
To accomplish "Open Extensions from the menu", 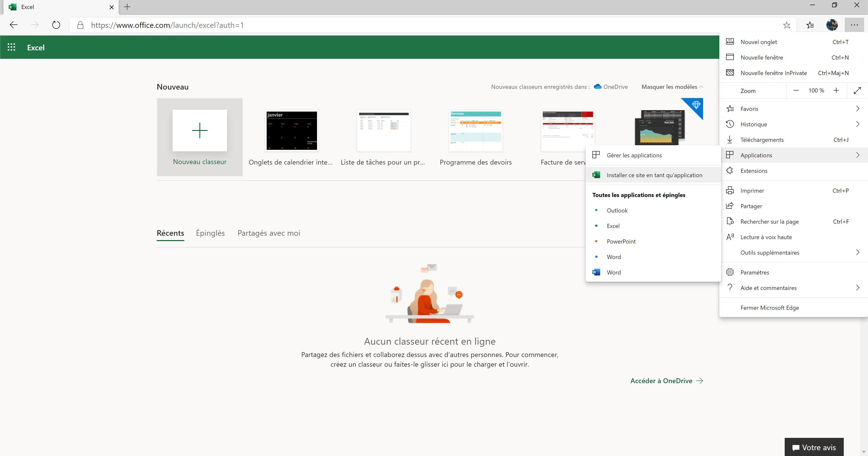I will tap(794, 170).
